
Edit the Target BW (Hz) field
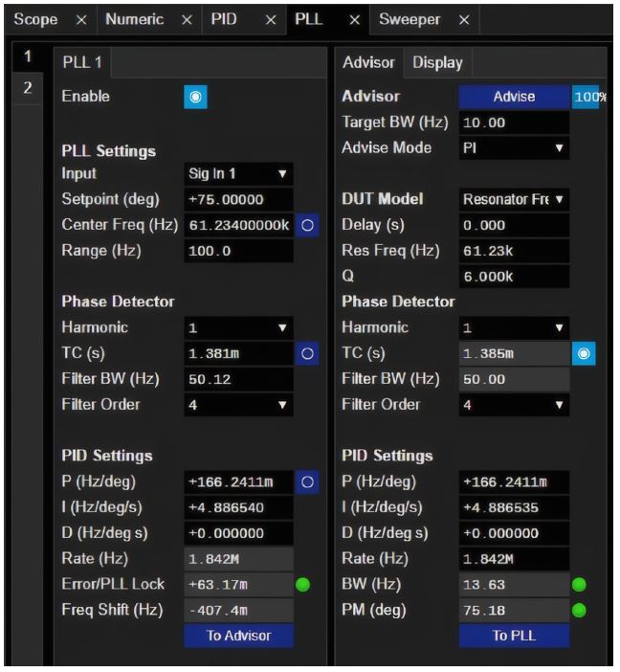click(514, 123)
